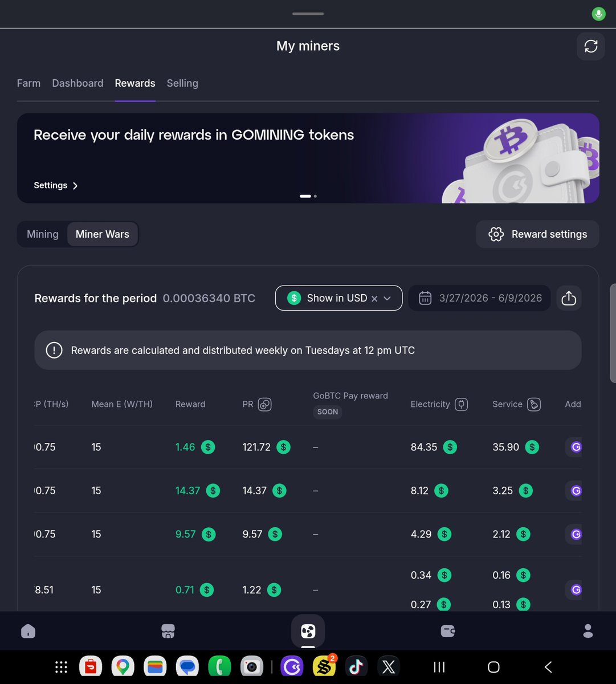Click the dollar icon beside reward 14.37

point(213,491)
